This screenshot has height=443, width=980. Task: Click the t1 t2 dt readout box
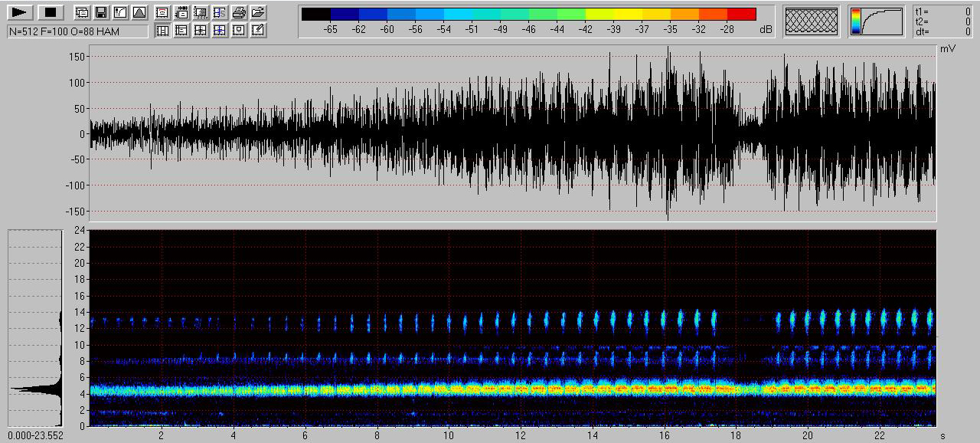click(944, 21)
